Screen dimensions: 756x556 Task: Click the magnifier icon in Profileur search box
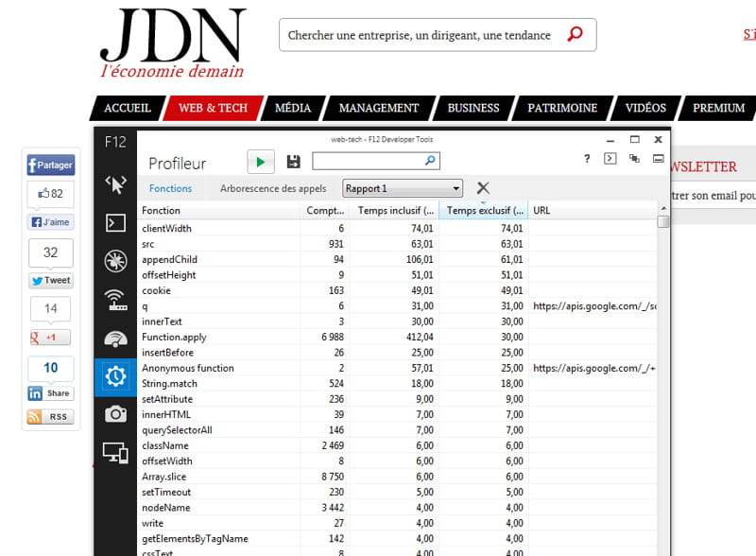pos(430,160)
